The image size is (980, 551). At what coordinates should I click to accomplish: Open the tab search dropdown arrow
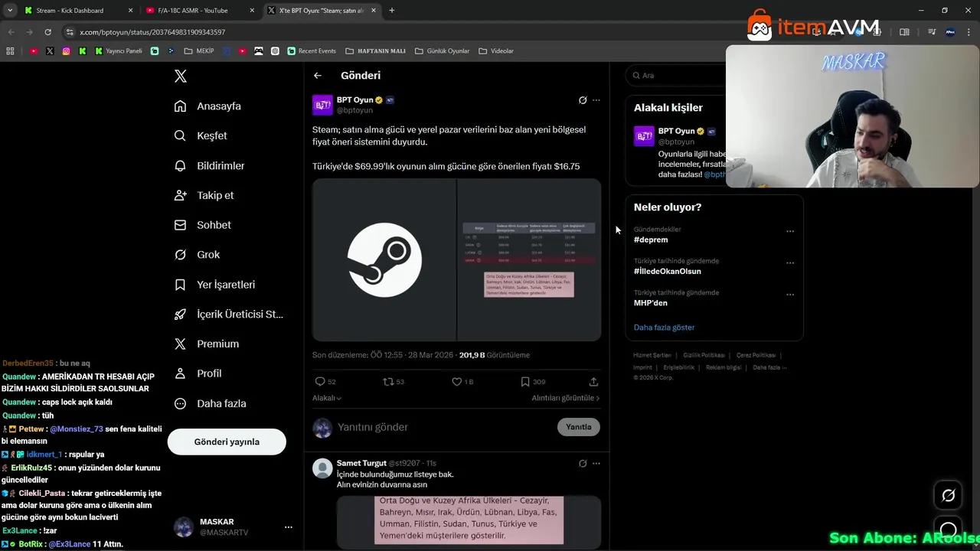tap(10, 11)
